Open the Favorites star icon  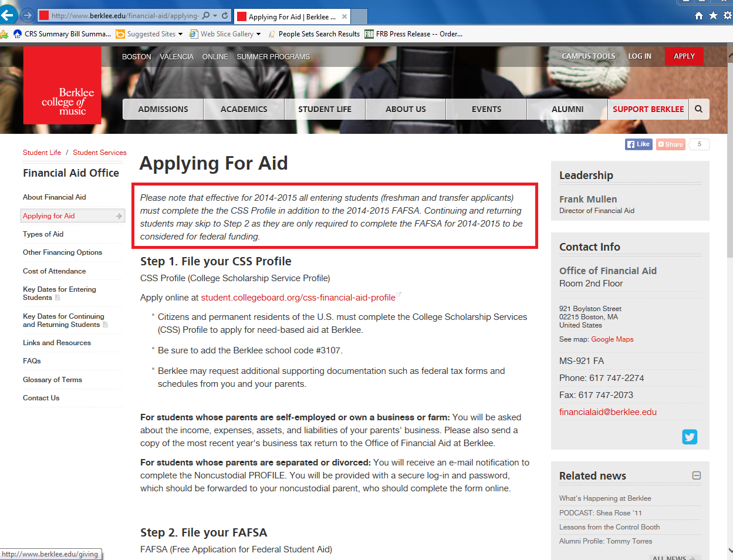coord(713,16)
